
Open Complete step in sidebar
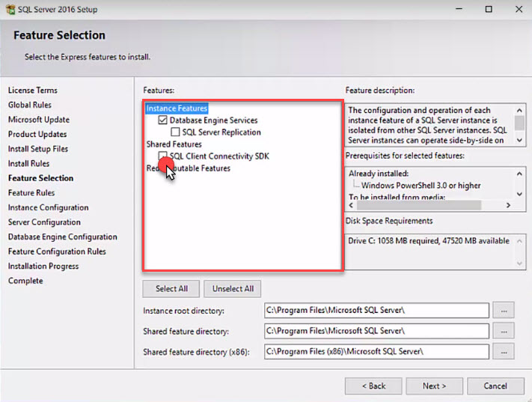pos(25,281)
